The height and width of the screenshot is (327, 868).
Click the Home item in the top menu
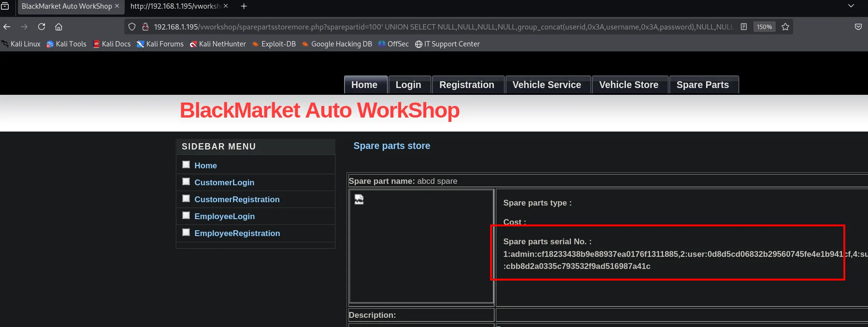(365, 85)
